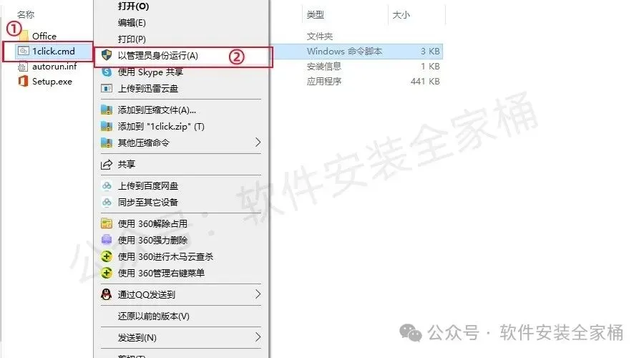This screenshot has height=358, width=644.
Task: Click the Baidu cloud icon for 上传到百度网盘
Action: tap(107, 185)
